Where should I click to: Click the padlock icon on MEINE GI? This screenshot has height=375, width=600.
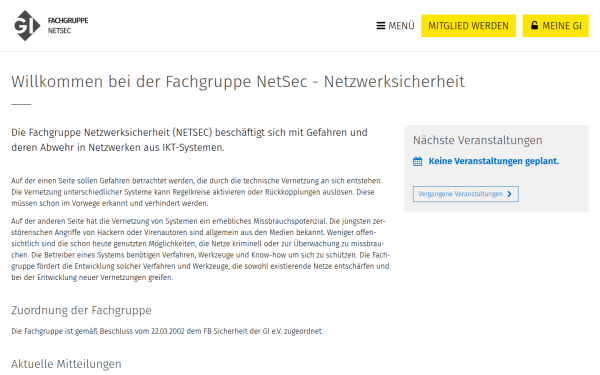534,25
